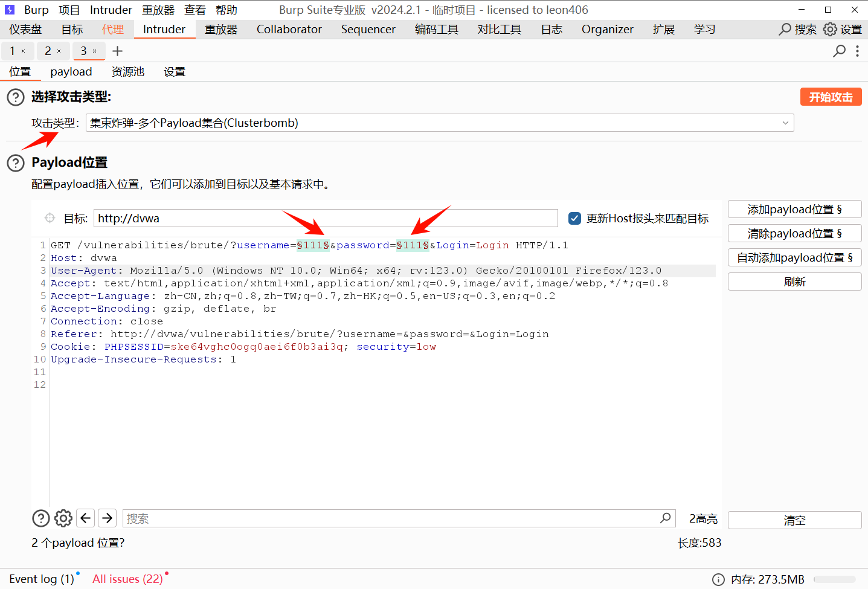Viewport: 868px width, 589px height.
Task: Open help icon at bottom of request editor
Action: tap(40, 518)
